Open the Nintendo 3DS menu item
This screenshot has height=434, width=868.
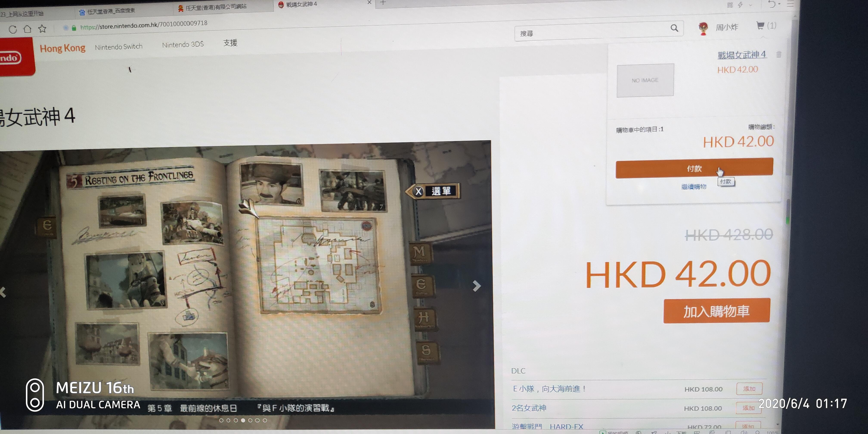[183, 45]
